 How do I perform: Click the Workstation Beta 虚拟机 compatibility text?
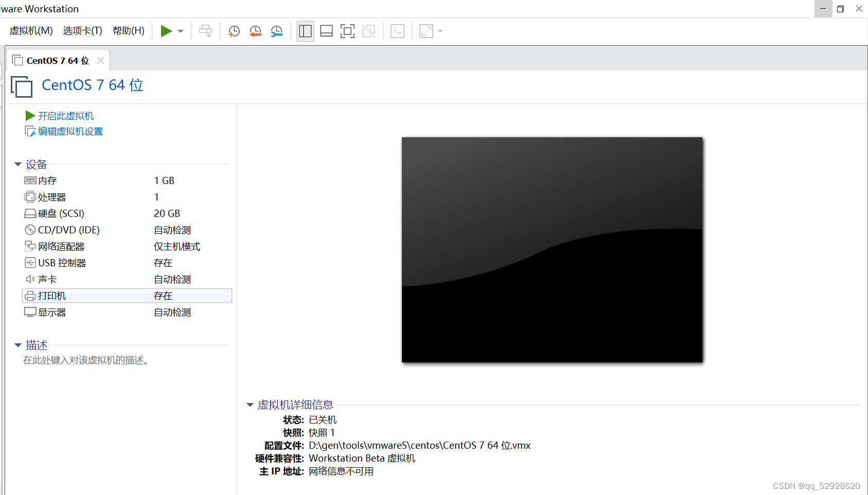(x=362, y=459)
